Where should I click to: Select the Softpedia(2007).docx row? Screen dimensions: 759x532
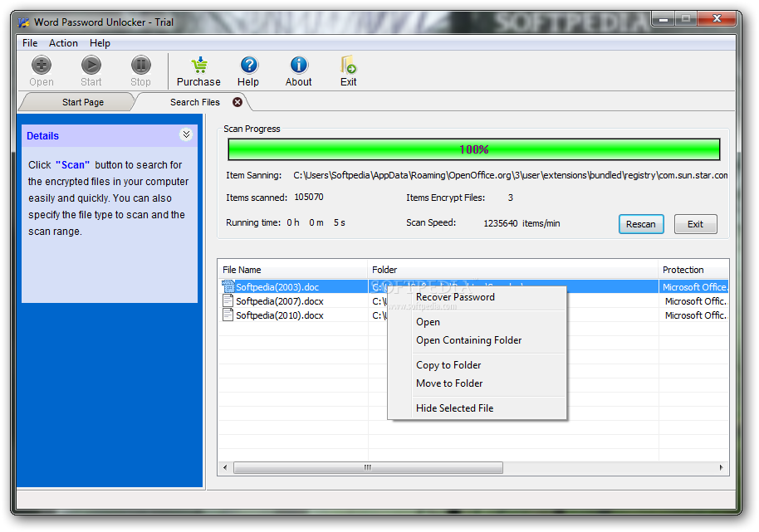click(473, 300)
